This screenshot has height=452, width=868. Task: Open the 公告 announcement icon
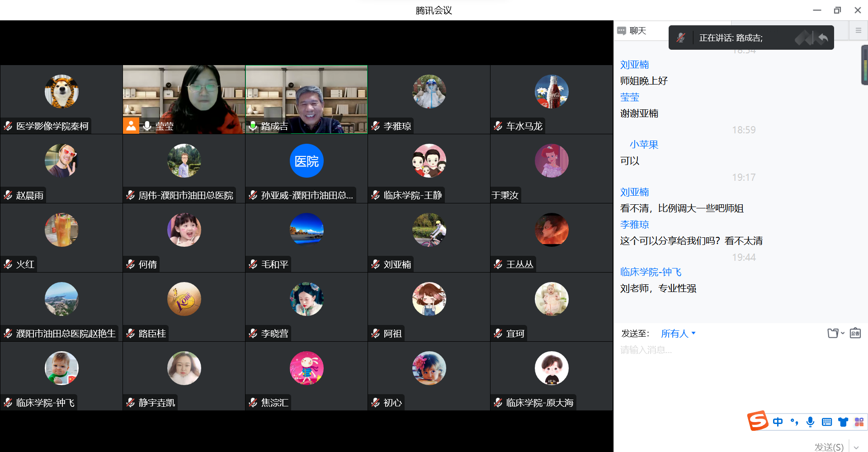point(855,333)
